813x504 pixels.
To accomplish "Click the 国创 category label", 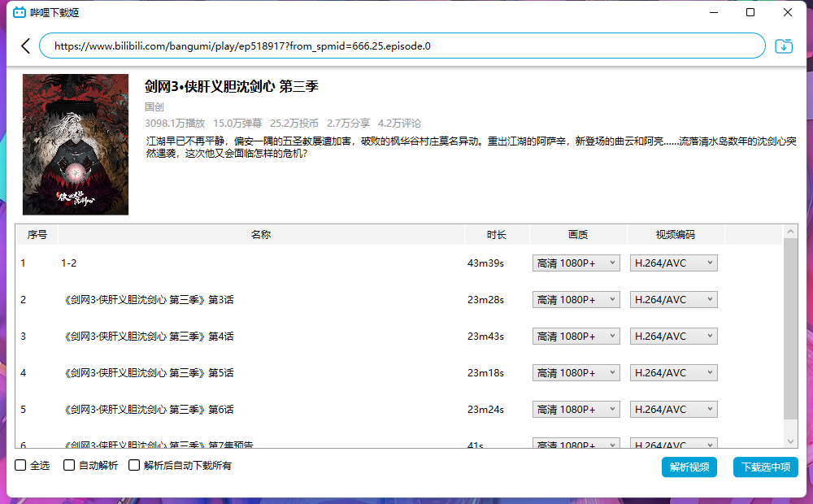I will point(154,106).
